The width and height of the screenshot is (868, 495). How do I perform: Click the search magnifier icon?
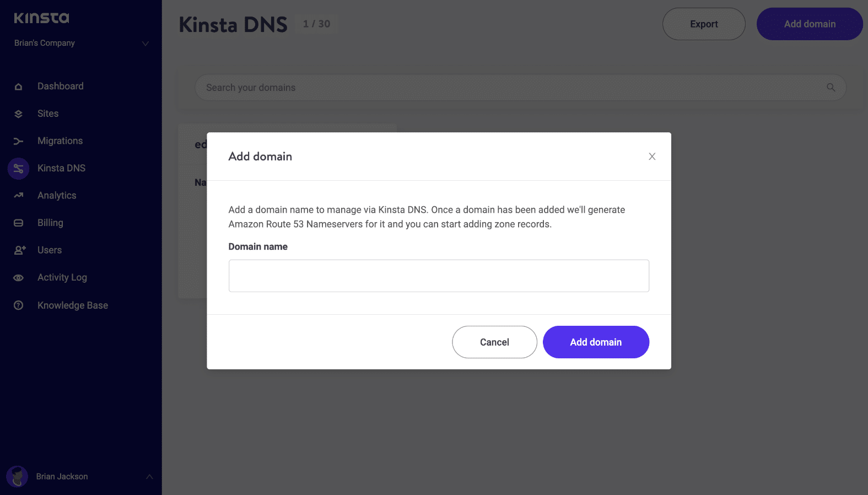coord(831,87)
